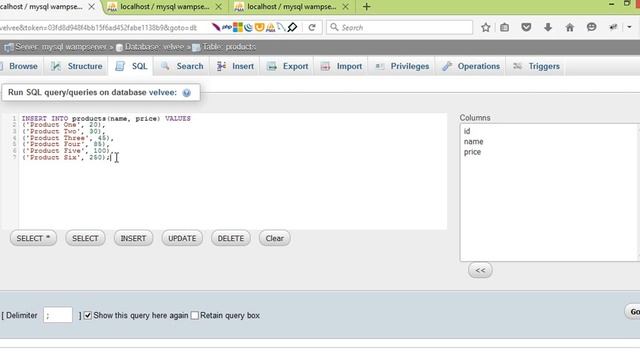Close the third localhost browser tab
The image size is (640, 360).
tap(345, 7)
